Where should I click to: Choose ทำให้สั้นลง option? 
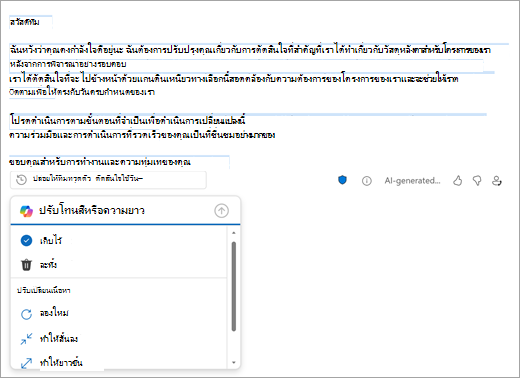(x=119, y=339)
